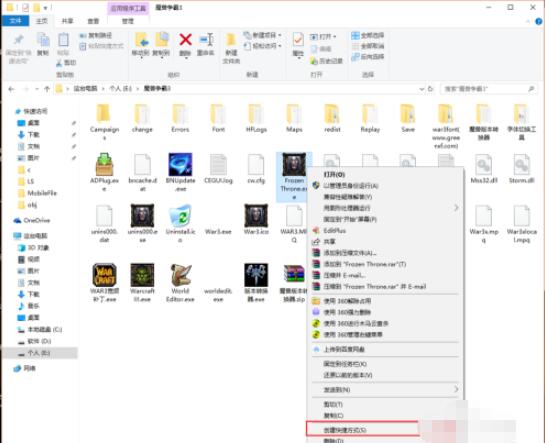545x443 pixels.
Task: Select the Campaigns folder
Action: point(104,122)
